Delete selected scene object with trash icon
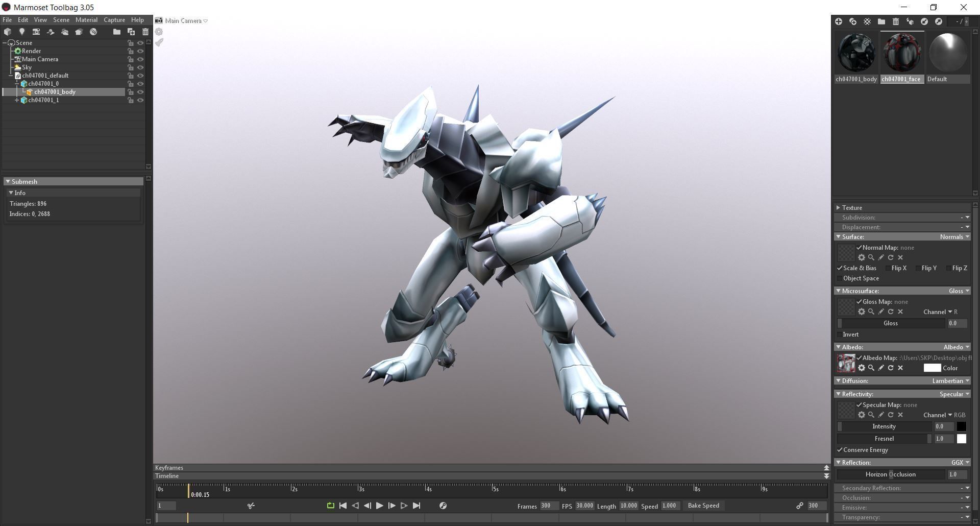980x526 pixels. [145, 32]
